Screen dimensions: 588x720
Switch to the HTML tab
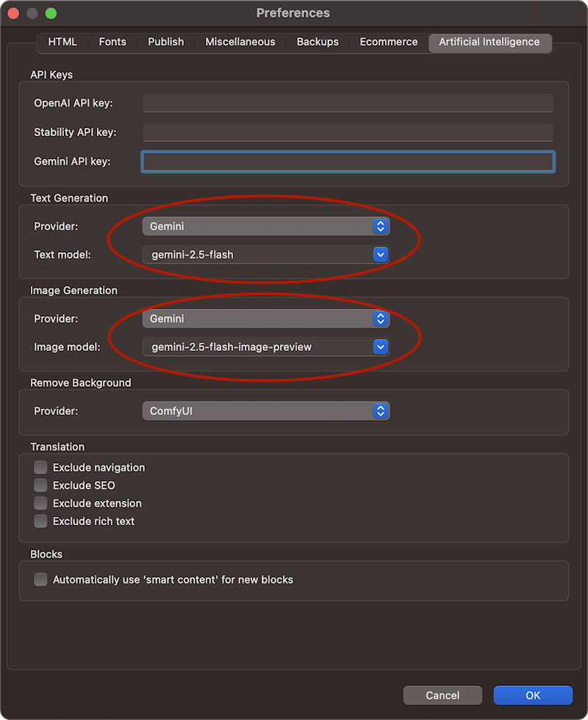tap(62, 42)
